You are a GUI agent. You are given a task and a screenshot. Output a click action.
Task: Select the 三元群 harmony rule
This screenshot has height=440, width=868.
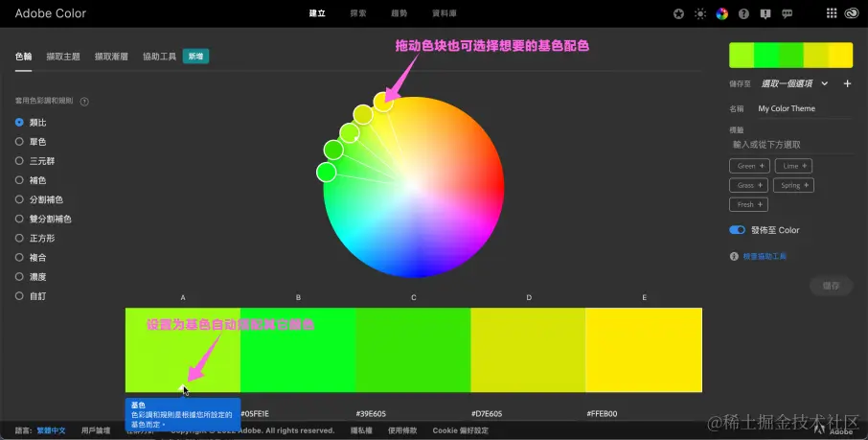(x=34, y=161)
